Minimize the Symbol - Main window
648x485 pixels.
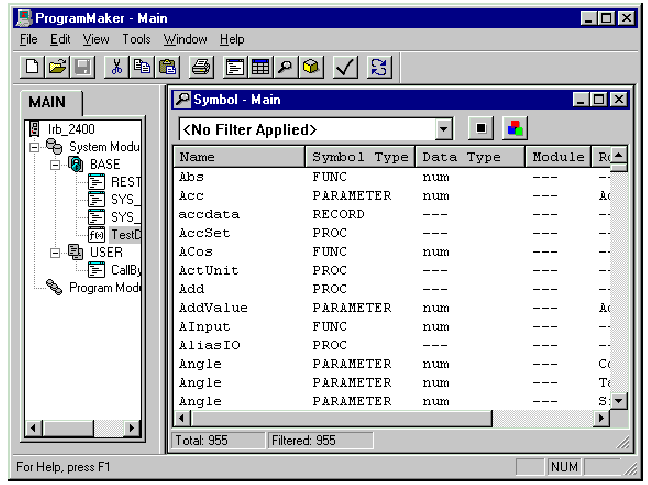tap(581, 100)
